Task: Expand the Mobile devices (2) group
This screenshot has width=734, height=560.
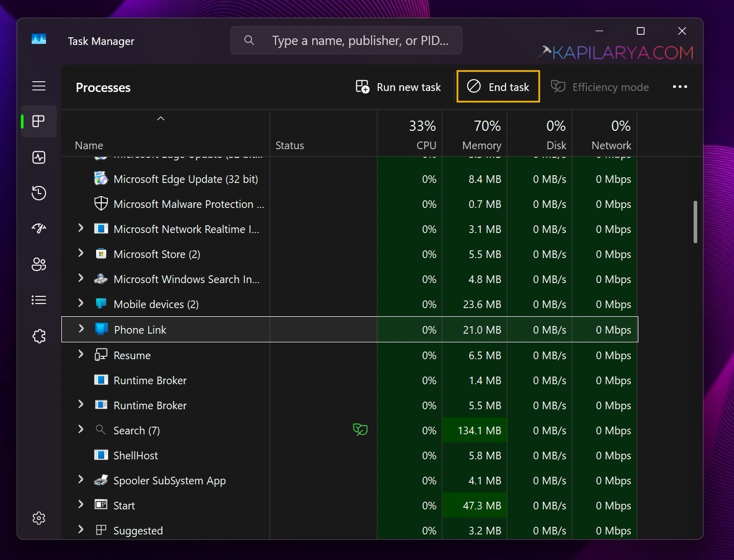Action: pos(80,303)
